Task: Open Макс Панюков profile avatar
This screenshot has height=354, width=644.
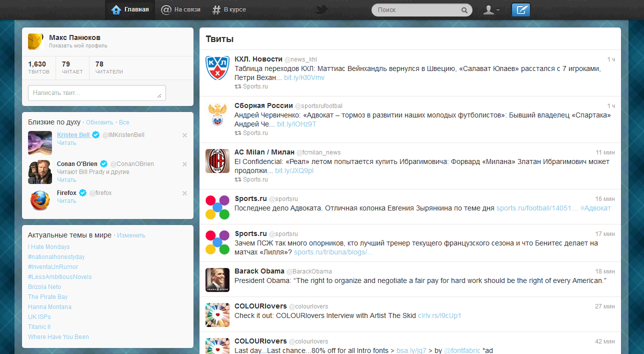Action: (35, 41)
